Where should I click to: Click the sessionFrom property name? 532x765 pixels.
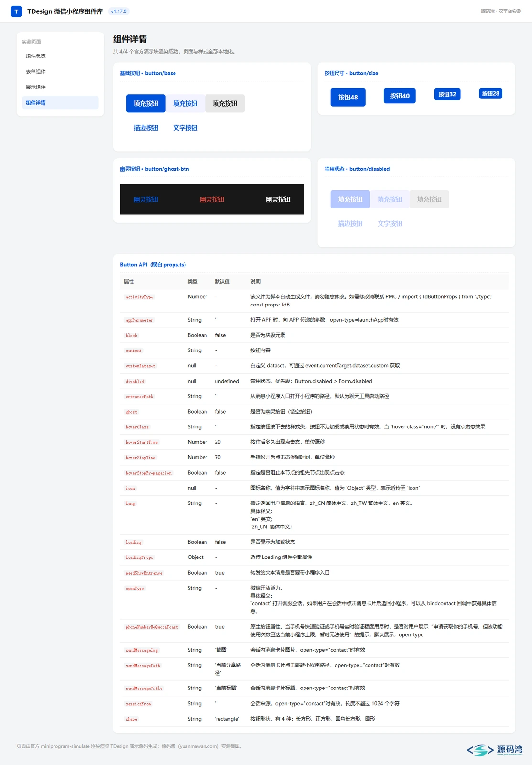coord(138,704)
